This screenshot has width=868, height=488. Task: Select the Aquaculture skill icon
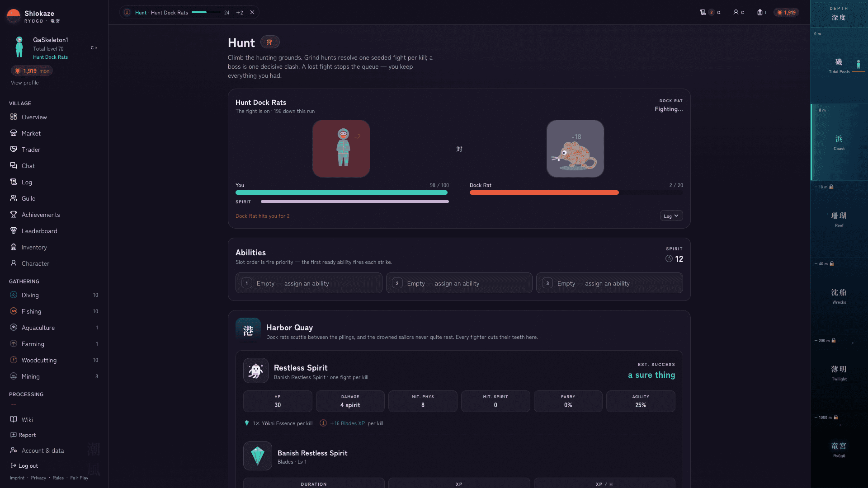click(x=14, y=328)
